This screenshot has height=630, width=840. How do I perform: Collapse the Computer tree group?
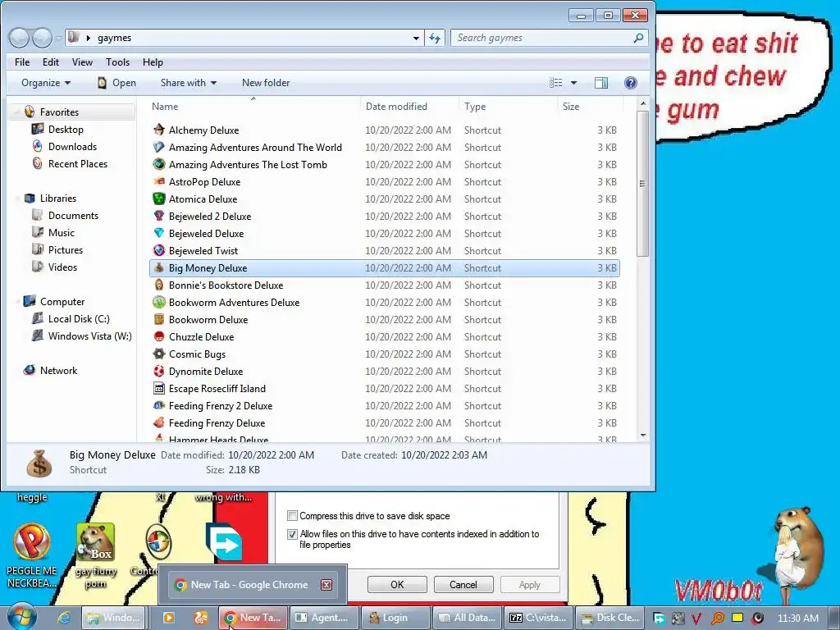tap(16, 302)
